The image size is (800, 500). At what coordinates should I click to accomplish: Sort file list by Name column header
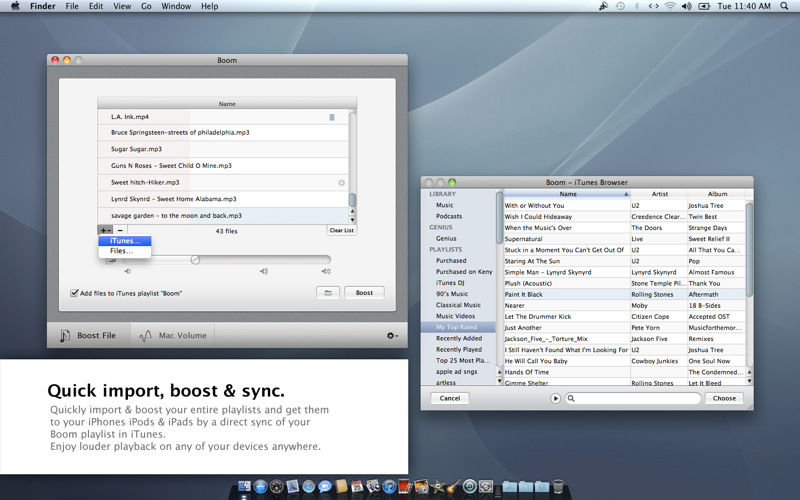(227, 104)
